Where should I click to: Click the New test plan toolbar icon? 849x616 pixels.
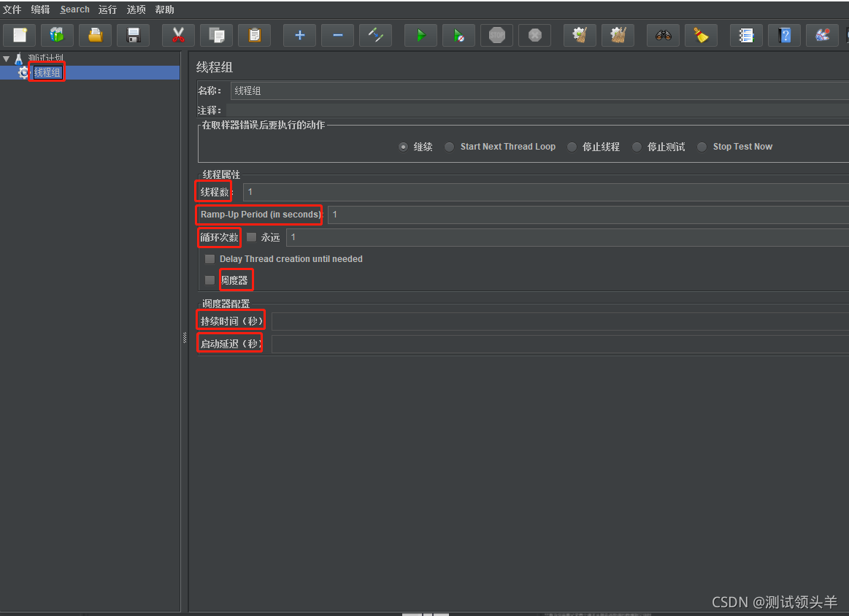pos(20,35)
